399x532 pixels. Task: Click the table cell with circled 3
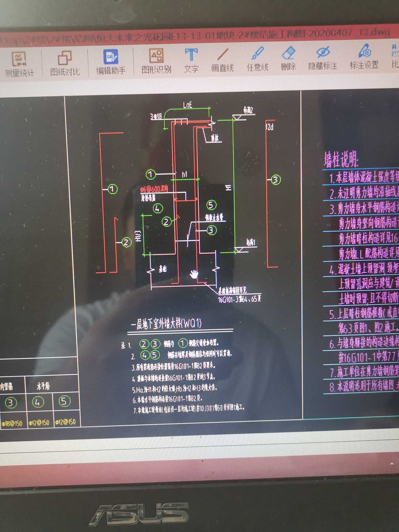11,403
